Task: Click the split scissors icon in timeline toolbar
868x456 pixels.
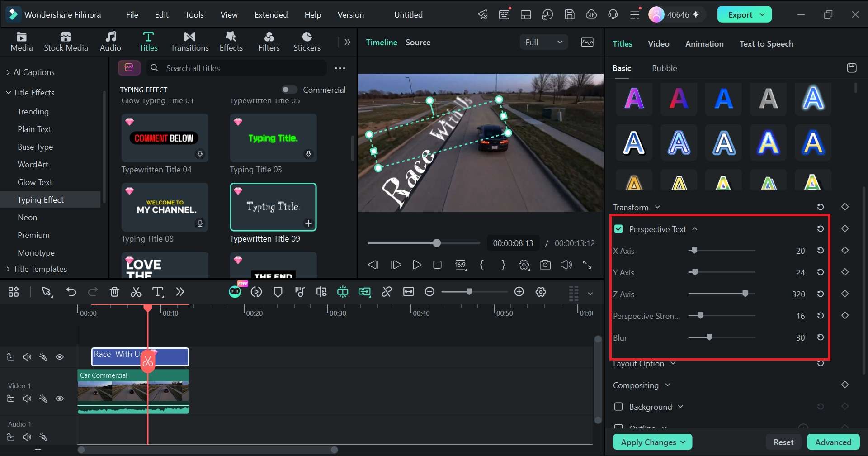Action: (x=136, y=292)
